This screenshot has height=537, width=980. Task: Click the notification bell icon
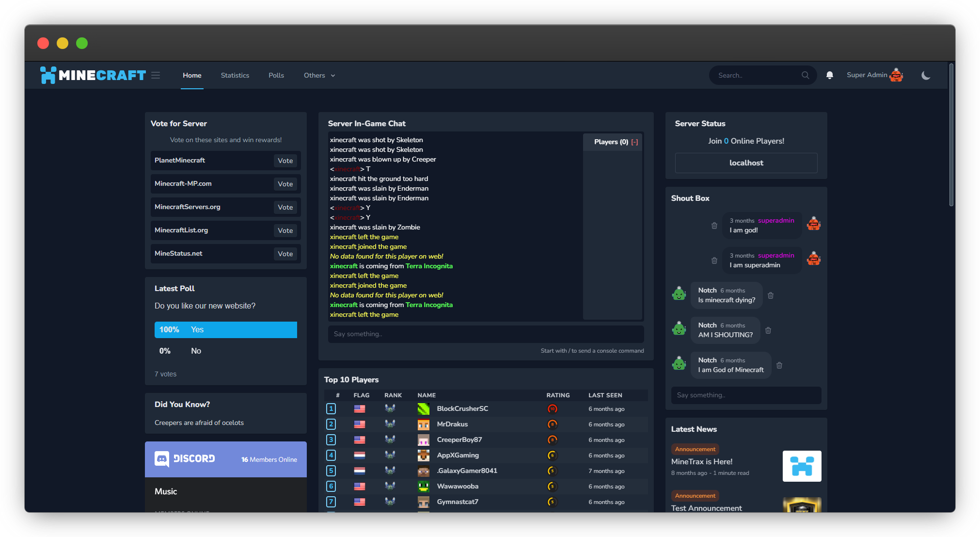coord(829,75)
